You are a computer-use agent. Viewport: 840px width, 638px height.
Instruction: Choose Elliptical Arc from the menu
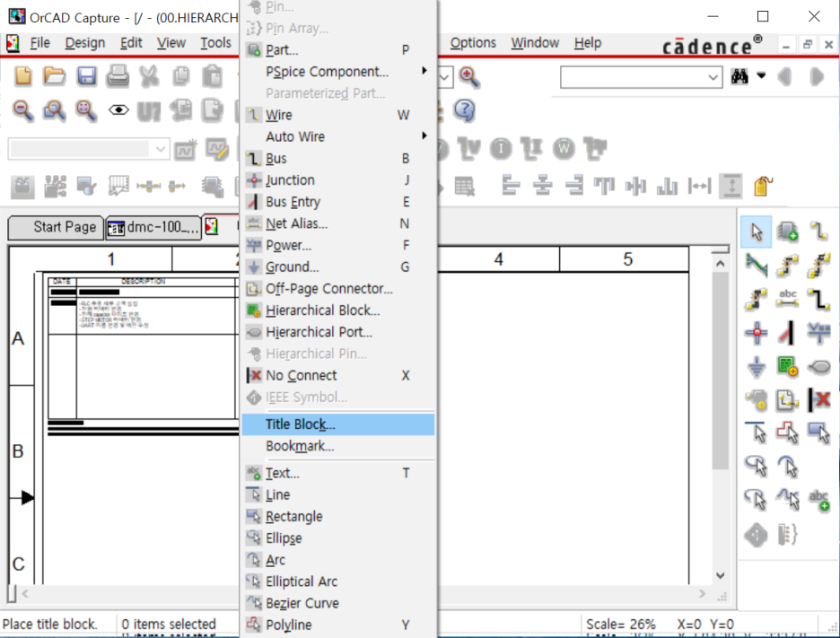338,581
